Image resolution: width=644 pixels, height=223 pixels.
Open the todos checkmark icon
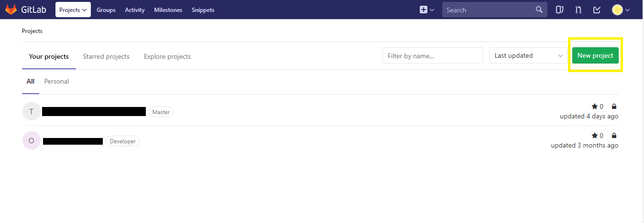597,10
